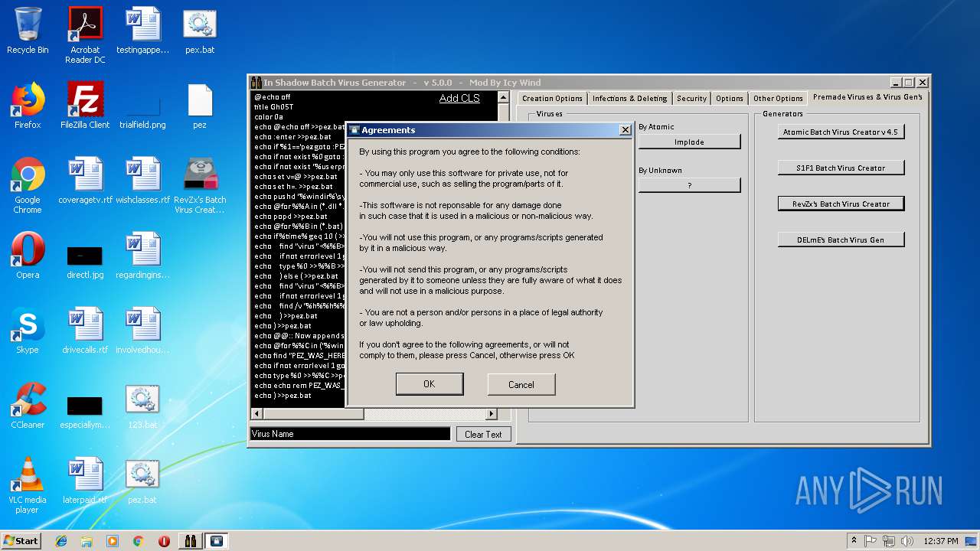Click the question mark button by Unknown
The width and height of the screenshot is (980, 551).
689,185
